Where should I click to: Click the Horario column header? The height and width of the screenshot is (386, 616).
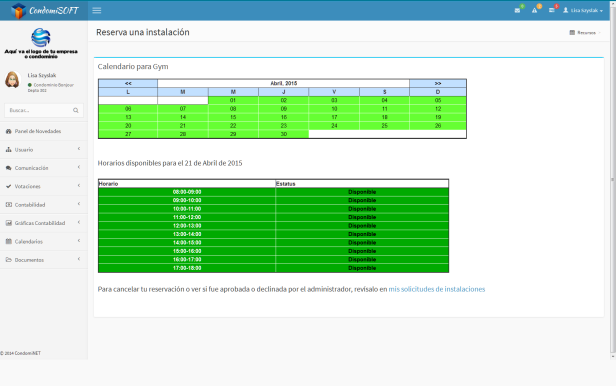tap(187, 184)
